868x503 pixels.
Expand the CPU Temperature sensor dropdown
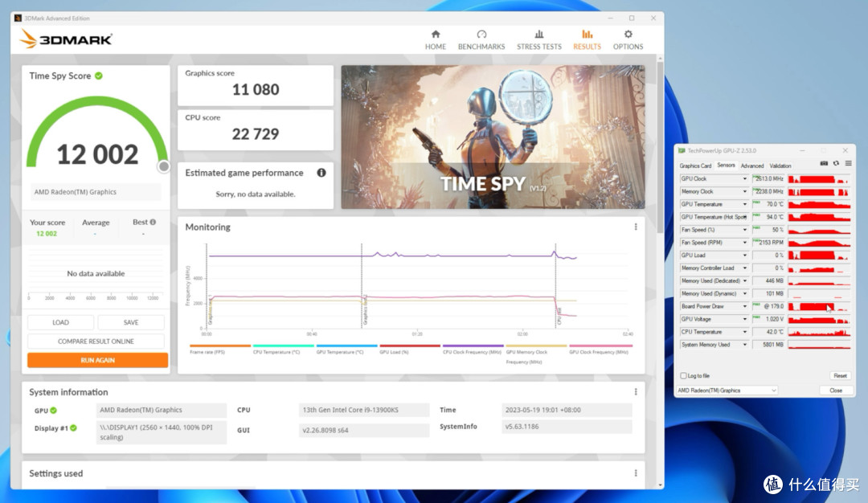[x=744, y=332]
